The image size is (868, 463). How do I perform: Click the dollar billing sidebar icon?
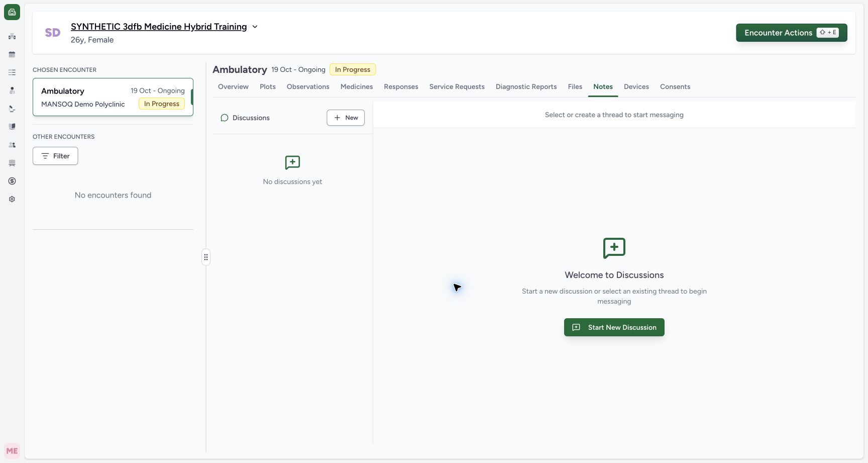point(12,181)
